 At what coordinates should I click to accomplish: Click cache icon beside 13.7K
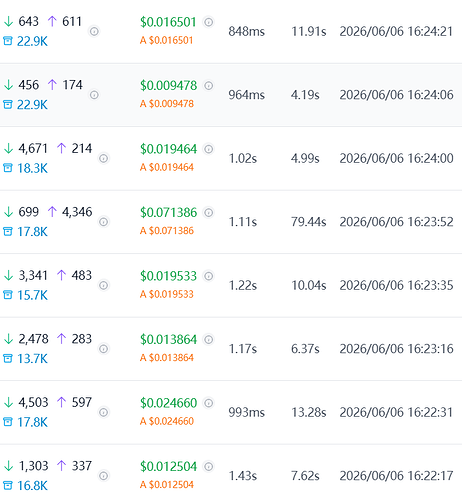point(8,359)
